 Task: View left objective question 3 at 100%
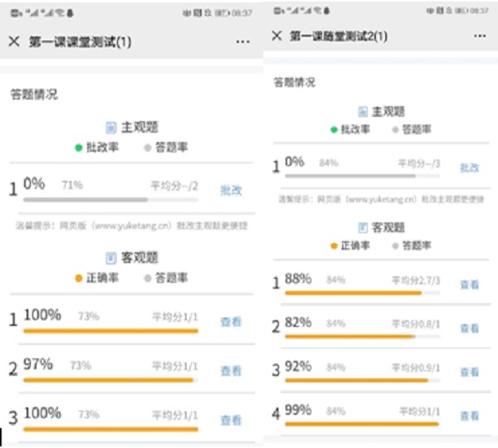232,421
